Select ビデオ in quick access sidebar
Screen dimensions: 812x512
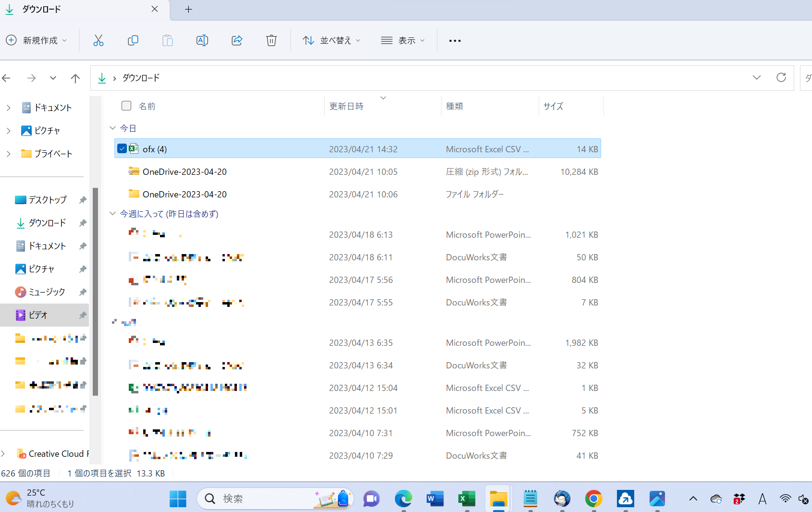[x=38, y=315]
